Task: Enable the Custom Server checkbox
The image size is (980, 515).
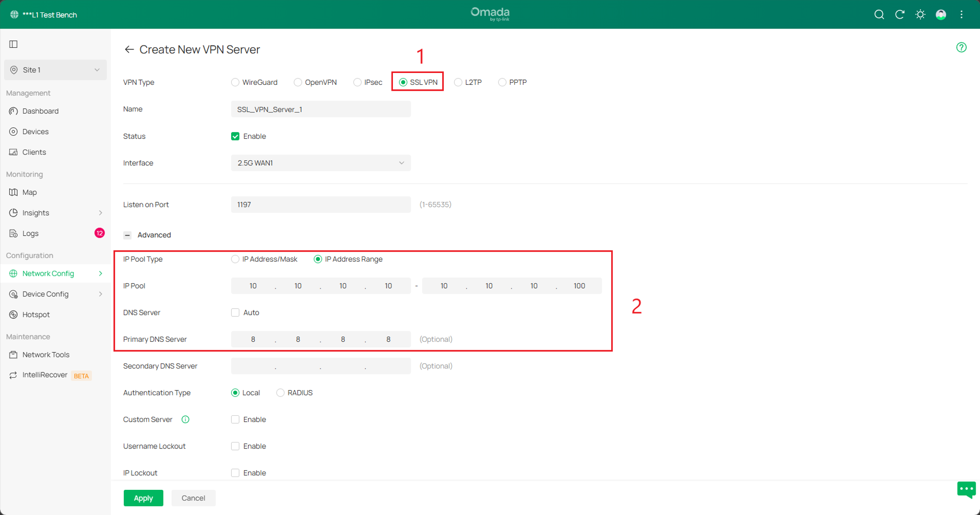Action: [235, 419]
